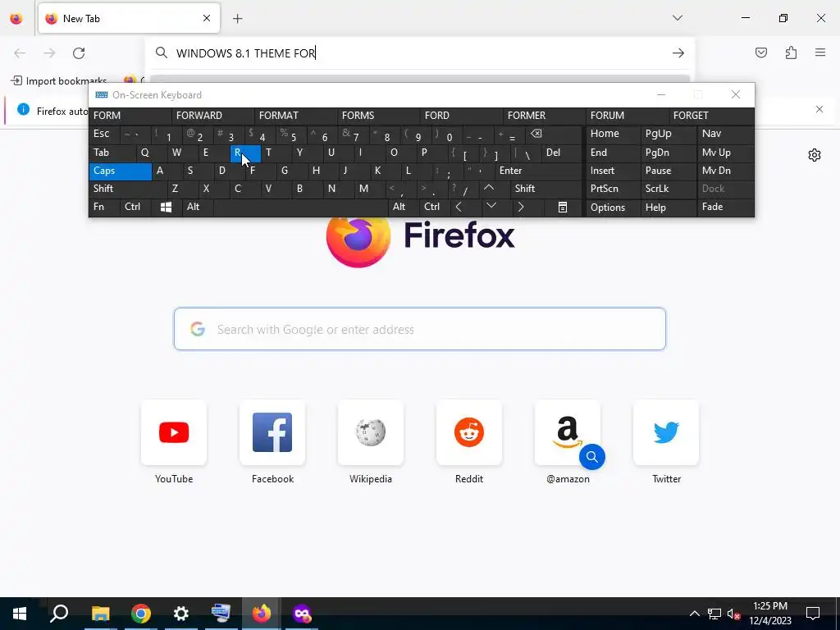
Task: Click the Fade key
Action: (725, 207)
